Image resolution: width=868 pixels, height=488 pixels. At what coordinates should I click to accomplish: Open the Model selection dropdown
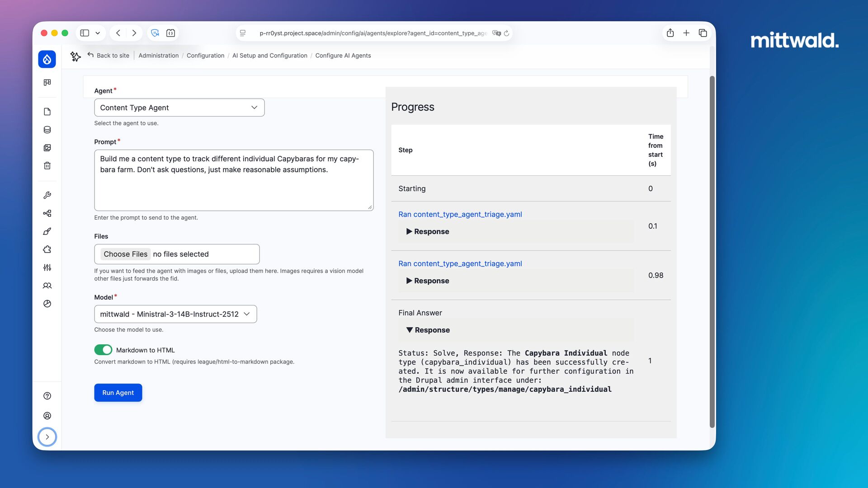[x=175, y=314]
